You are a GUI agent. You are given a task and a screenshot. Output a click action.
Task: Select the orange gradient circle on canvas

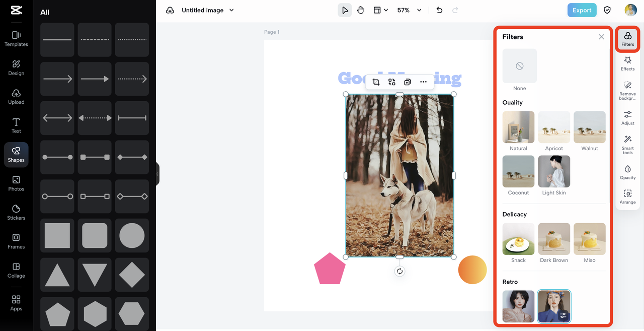472,270
